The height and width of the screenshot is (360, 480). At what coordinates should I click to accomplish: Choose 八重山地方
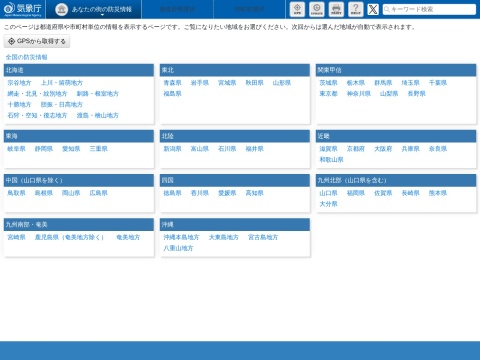[x=178, y=248]
